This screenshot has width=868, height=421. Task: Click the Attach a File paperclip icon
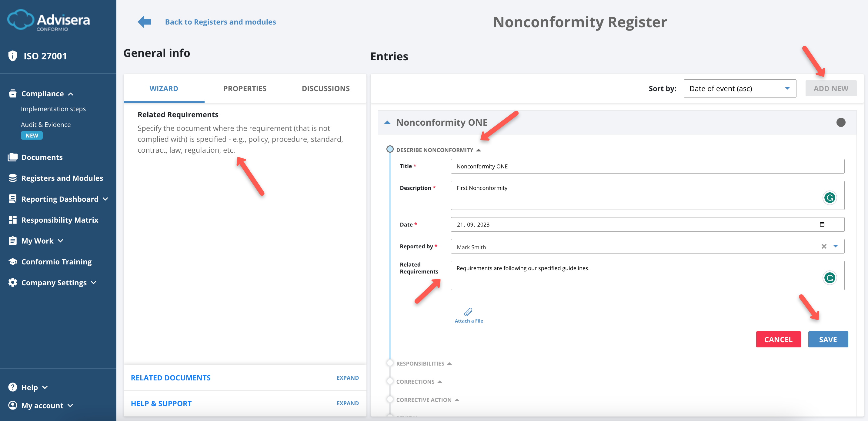coord(469,312)
